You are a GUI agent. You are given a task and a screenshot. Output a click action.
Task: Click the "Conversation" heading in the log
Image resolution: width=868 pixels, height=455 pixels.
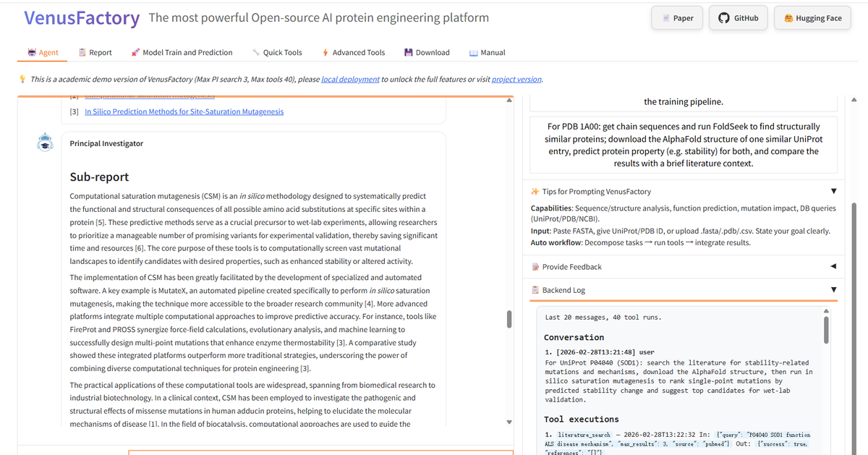[574, 338]
